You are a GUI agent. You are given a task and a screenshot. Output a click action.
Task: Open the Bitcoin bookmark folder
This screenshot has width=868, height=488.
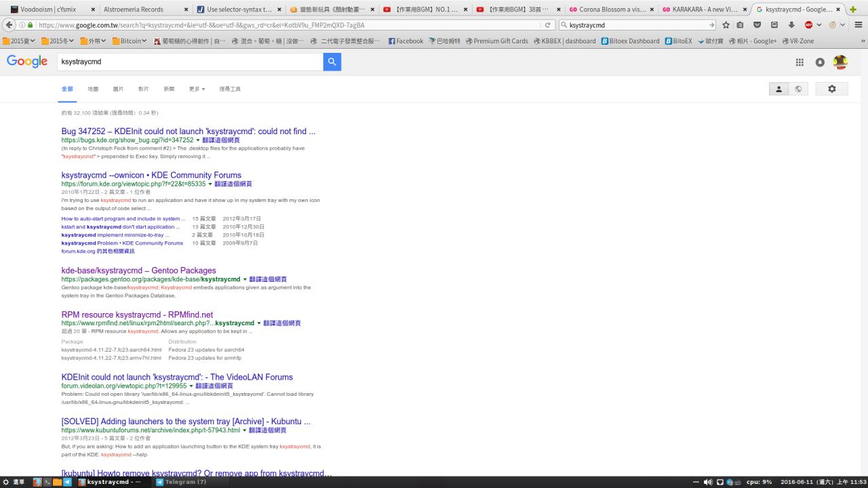(x=130, y=41)
